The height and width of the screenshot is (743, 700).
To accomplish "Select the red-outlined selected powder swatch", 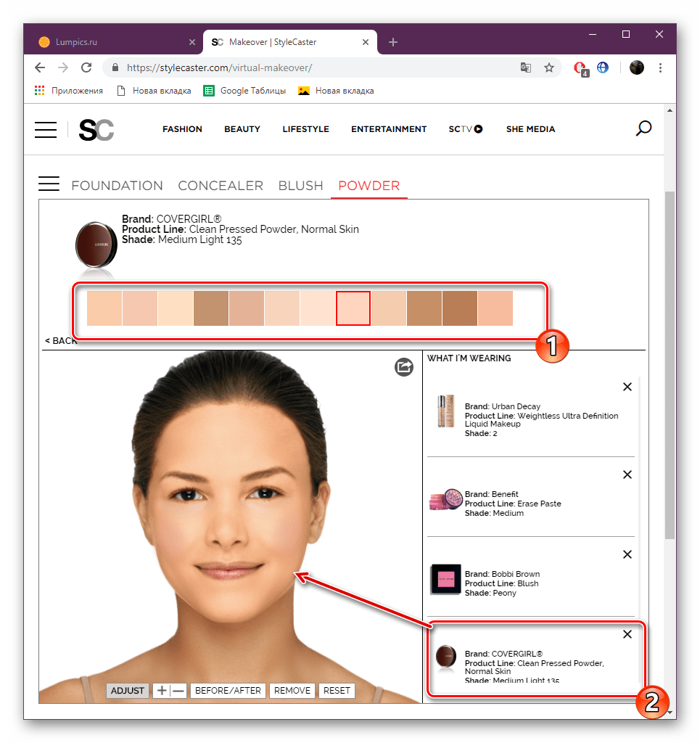I will [x=353, y=308].
